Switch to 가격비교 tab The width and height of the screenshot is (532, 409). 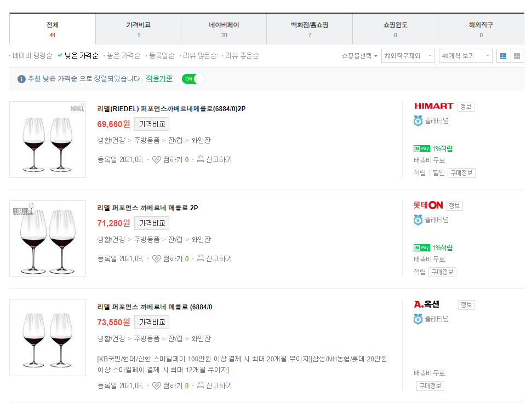click(x=139, y=29)
